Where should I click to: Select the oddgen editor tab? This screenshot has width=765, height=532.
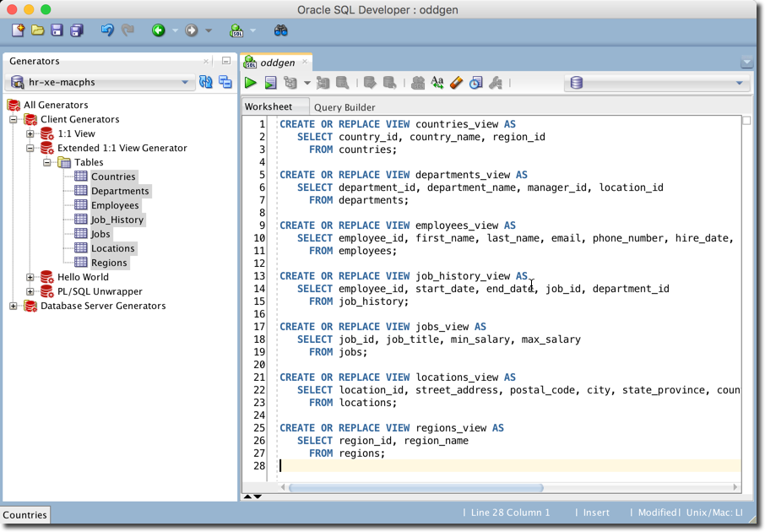pos(277,62)
